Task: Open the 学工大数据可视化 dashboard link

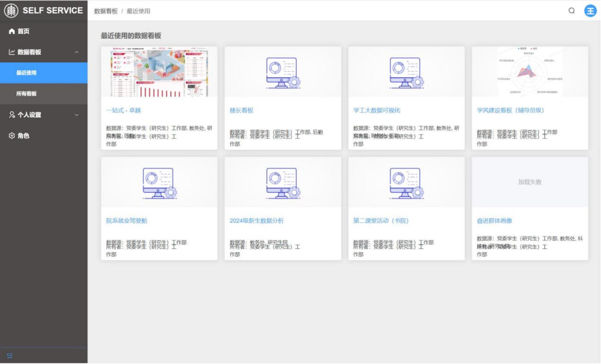Action: tap(376, 110)
